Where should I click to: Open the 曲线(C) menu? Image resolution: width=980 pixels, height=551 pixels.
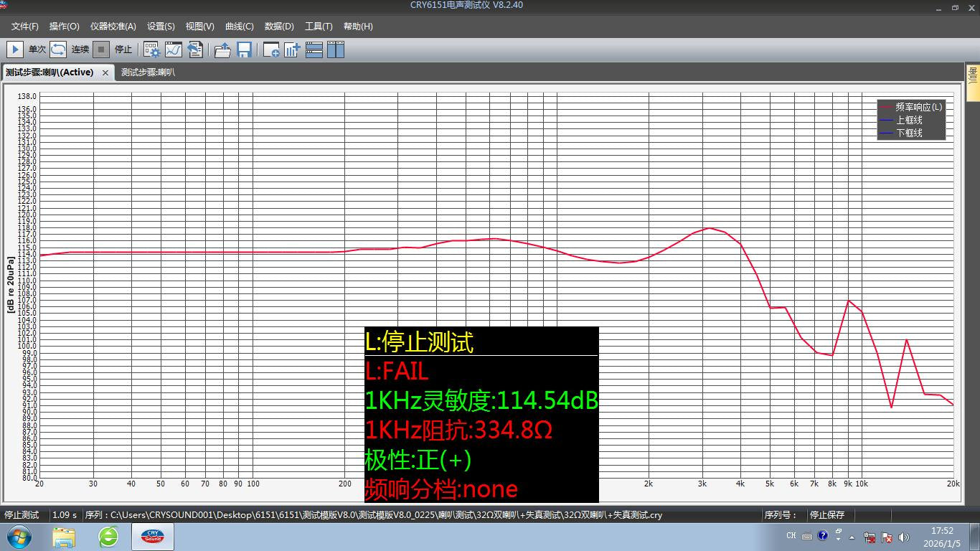coord(239,27)
